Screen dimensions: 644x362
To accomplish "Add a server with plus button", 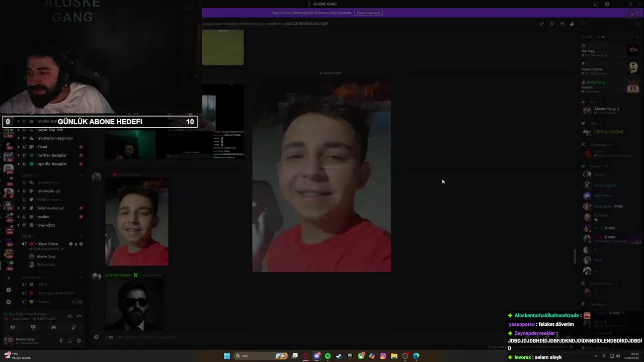I will tap(8, 290).
